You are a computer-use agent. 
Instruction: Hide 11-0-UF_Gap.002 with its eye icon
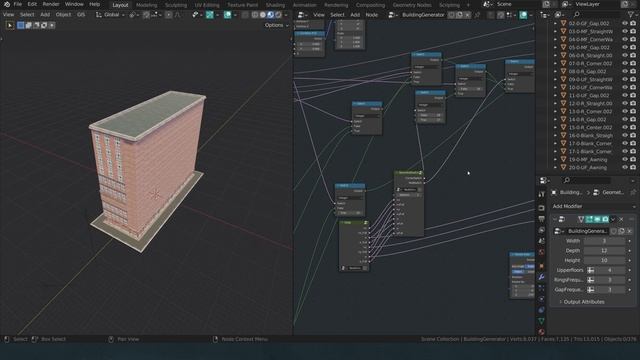624,95
